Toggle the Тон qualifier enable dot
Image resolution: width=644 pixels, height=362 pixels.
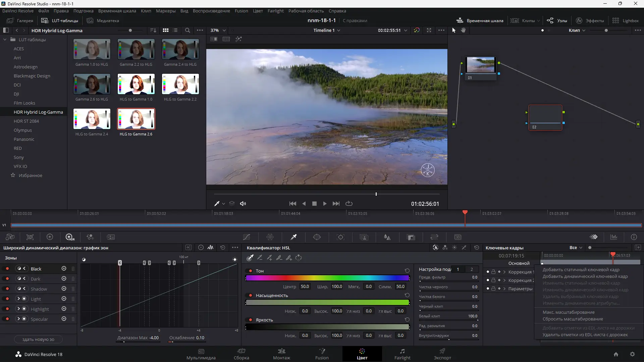[251, 271]
